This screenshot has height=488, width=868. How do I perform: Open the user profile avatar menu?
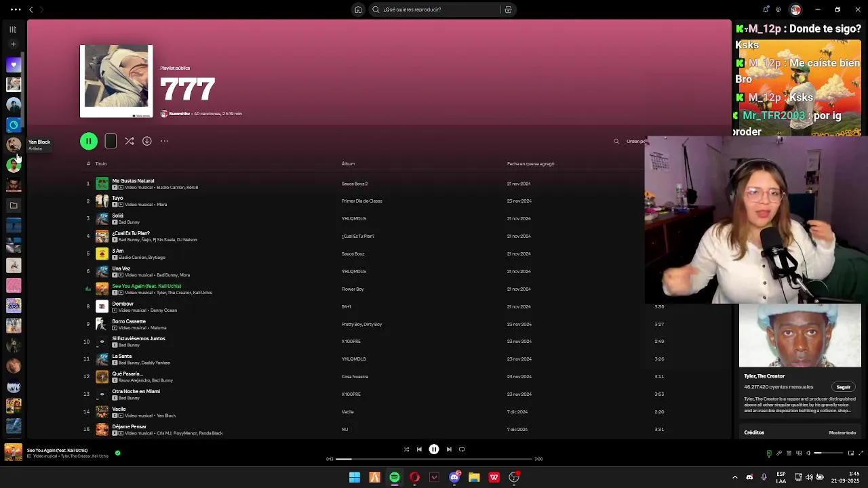point(795,9)
